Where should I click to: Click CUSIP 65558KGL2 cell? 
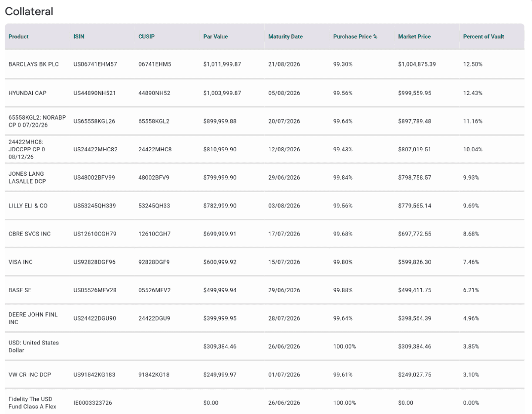(154, 121)
